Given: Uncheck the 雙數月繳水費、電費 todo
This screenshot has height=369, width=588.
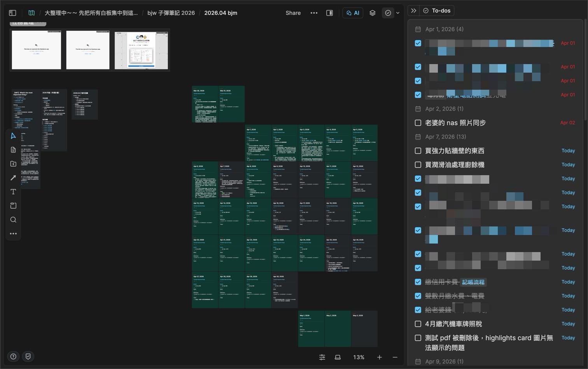Looking at the screenshot, I should pyautogui.click(x=418, y=296).
